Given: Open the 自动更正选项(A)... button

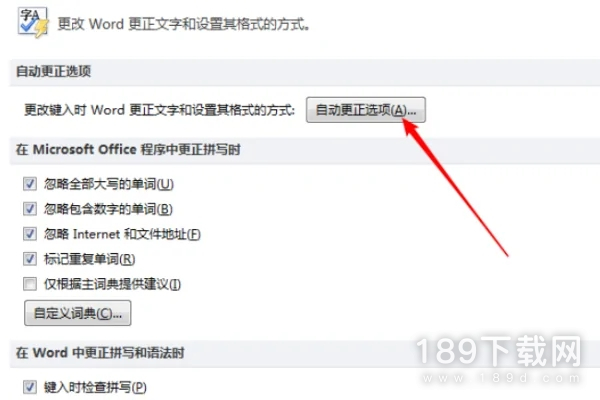Looking at the screenshot, I should pos(366,110).
